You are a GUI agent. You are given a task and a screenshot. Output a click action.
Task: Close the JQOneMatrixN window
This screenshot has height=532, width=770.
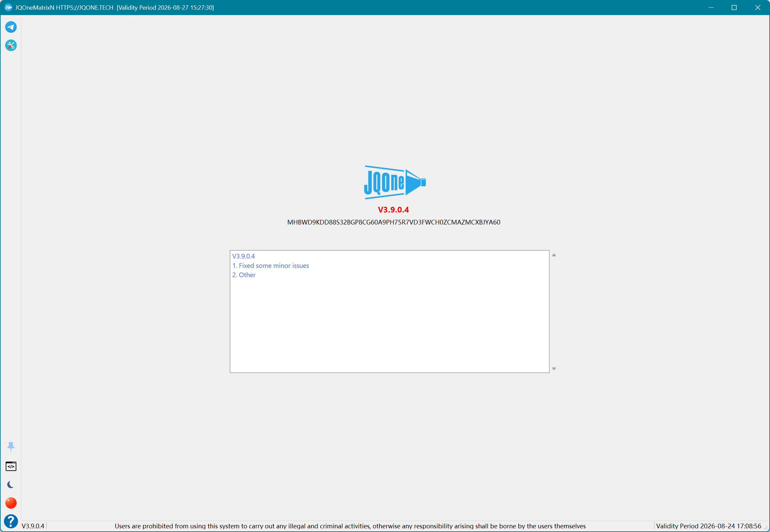click(758, 7)
